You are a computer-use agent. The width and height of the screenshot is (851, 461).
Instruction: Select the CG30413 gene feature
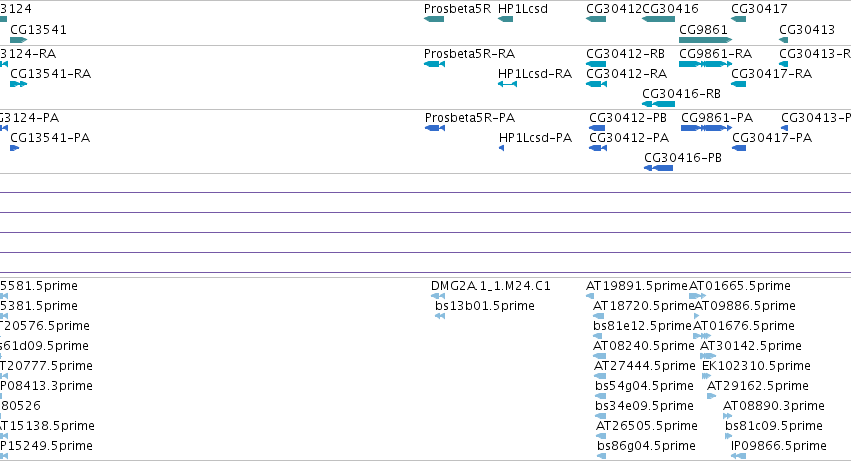(x=783, y=40)
